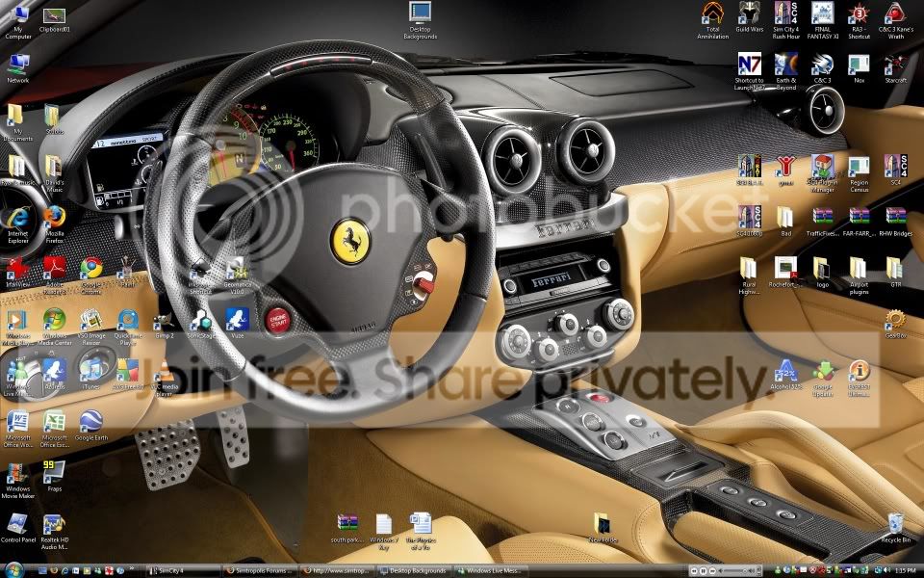Open SC4 Plugin Manager shortcut
Viewport: 924px width, 578px height.
pyautogui.click(x=823, y=174)
